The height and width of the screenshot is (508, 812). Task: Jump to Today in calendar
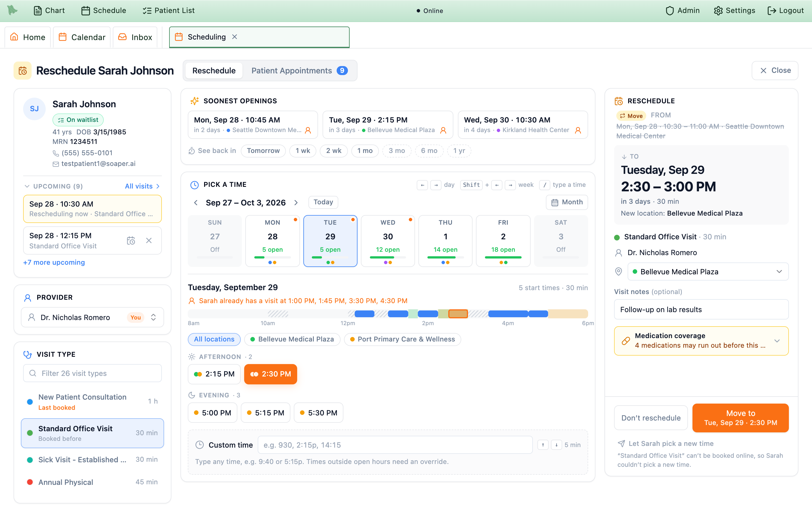[323, 202]
